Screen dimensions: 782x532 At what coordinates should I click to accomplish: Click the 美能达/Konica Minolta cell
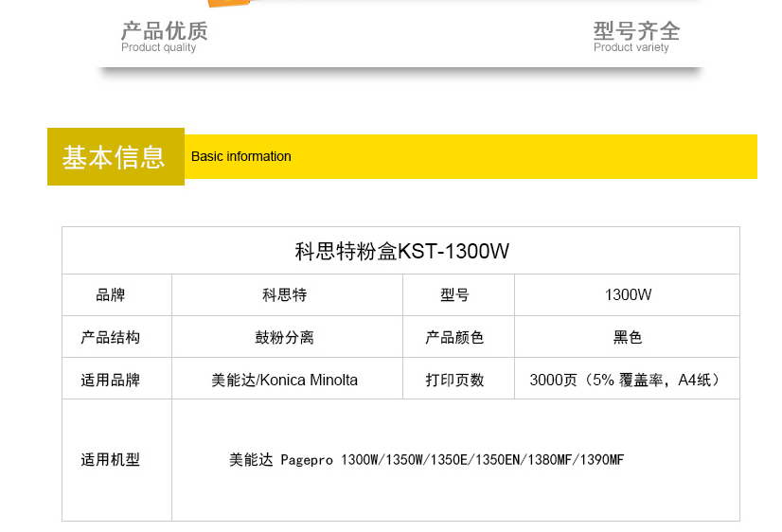(287, 379)
